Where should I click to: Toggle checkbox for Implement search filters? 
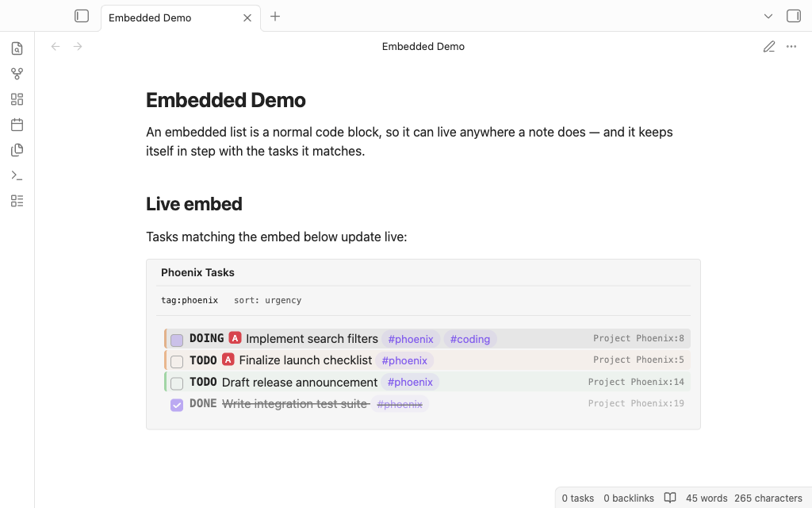pos(177,340)
